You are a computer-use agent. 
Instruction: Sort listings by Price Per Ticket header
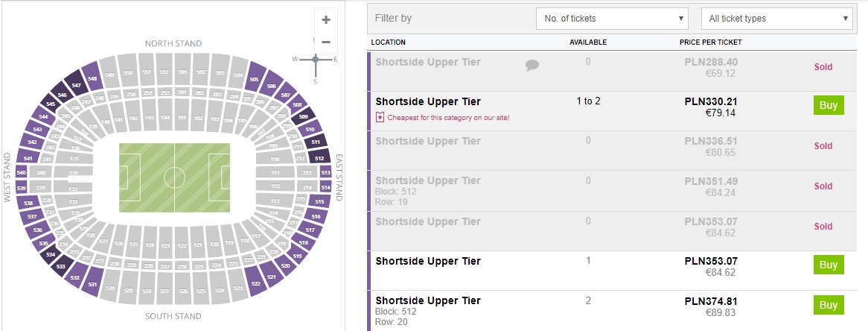click(710, 42)
